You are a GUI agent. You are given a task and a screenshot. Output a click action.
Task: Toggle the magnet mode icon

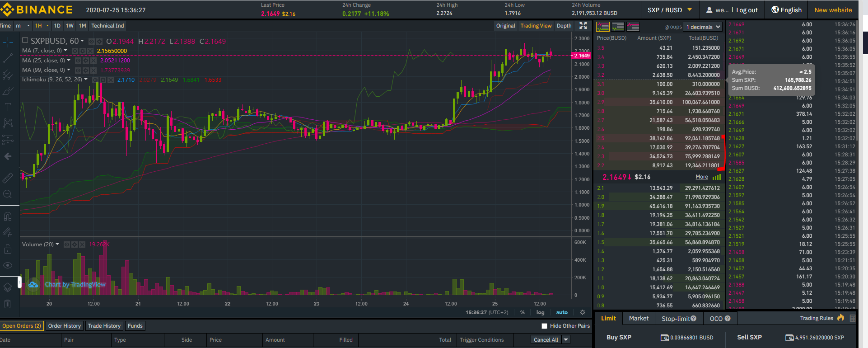coord(8,216)
